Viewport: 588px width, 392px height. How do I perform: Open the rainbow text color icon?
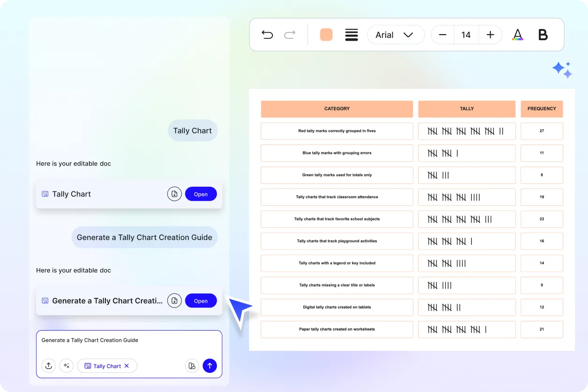coord(518,35)
